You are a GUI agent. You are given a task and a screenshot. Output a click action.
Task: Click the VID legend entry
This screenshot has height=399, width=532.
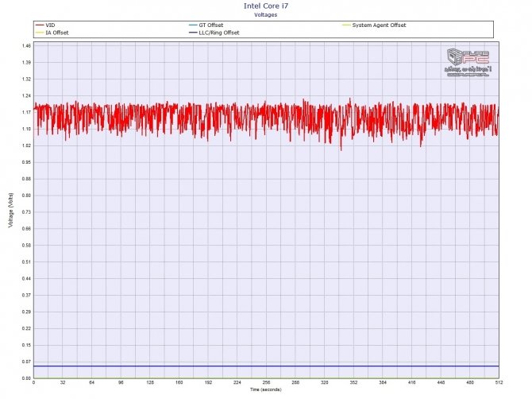pos(45,25)
